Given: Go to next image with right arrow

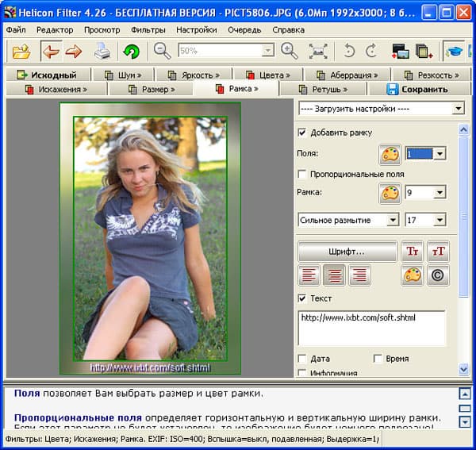Looking at the screenshot, I should point(74,51).
